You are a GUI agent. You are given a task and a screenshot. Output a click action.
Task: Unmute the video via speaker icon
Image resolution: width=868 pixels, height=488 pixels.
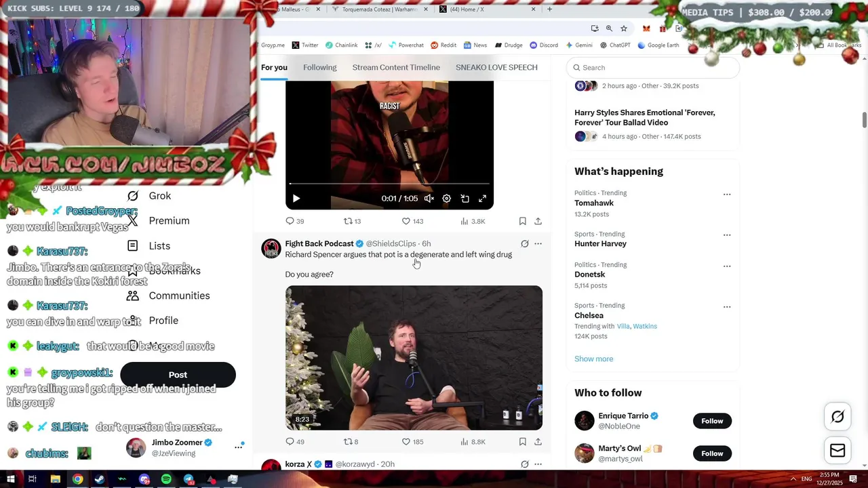click(429, 199)
